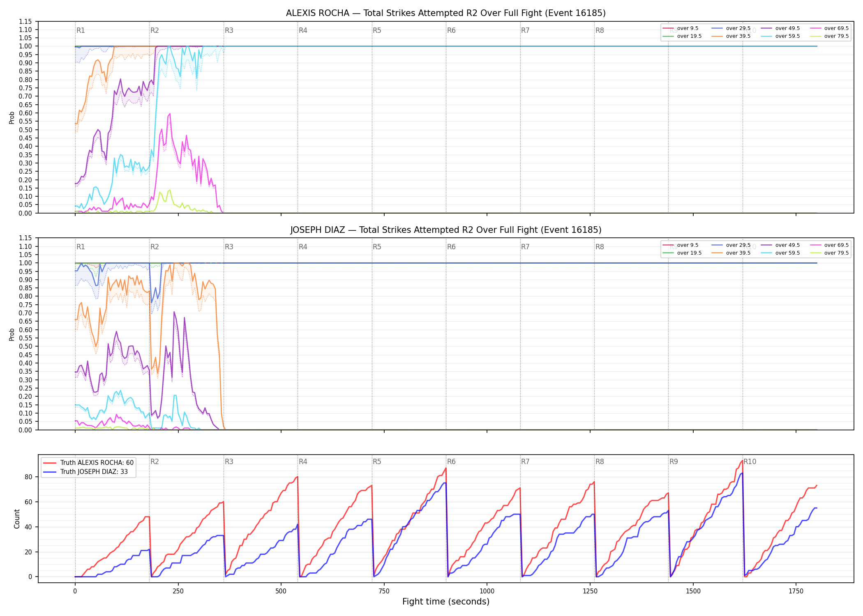
Task: Select 'over 49.5' in the Alexis Rocha legend
Action: pos(780,28)
